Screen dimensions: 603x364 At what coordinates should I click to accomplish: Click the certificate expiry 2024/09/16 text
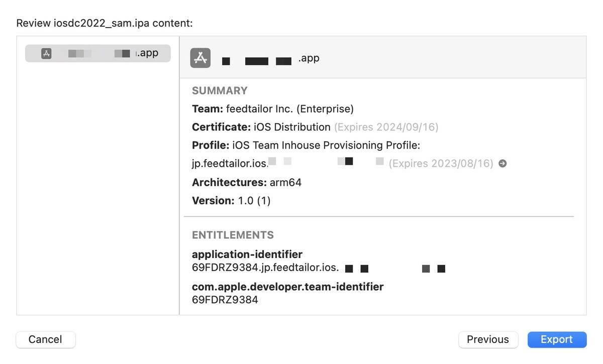tap(386, 127)
